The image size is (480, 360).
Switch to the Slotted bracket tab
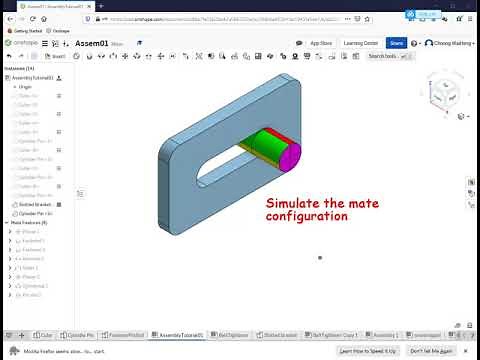[277, 335]
